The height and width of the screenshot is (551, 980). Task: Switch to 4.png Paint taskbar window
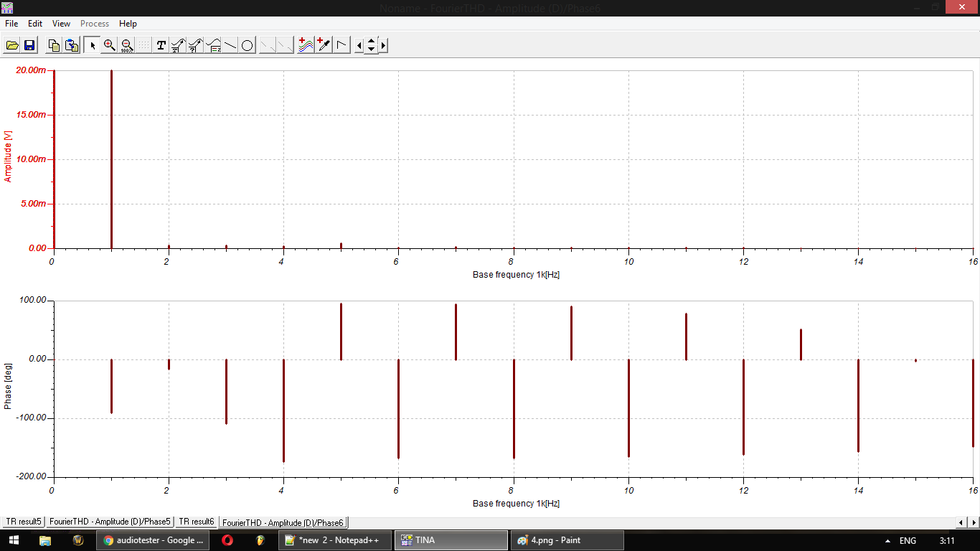pyautogui.click(x=566, y=540)
